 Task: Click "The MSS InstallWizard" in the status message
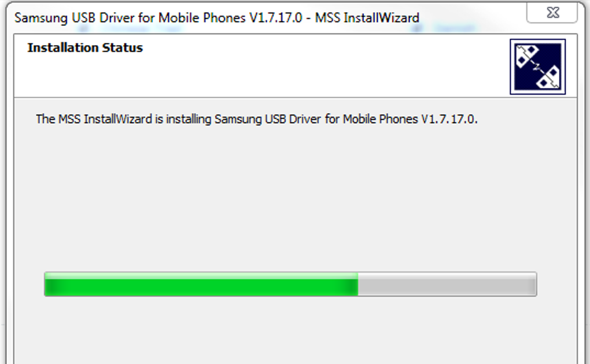(94, 119)
